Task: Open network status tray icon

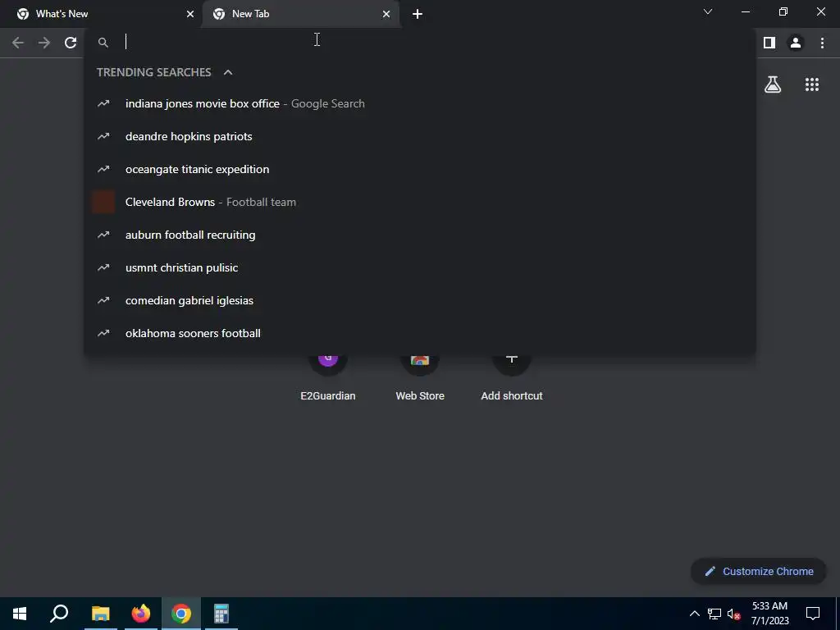Action: pyautogui.click(x=714, y=614)
